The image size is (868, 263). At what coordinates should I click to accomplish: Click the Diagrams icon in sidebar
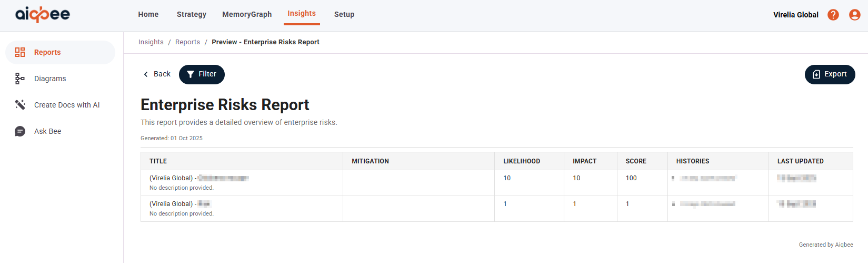point(20,79)
